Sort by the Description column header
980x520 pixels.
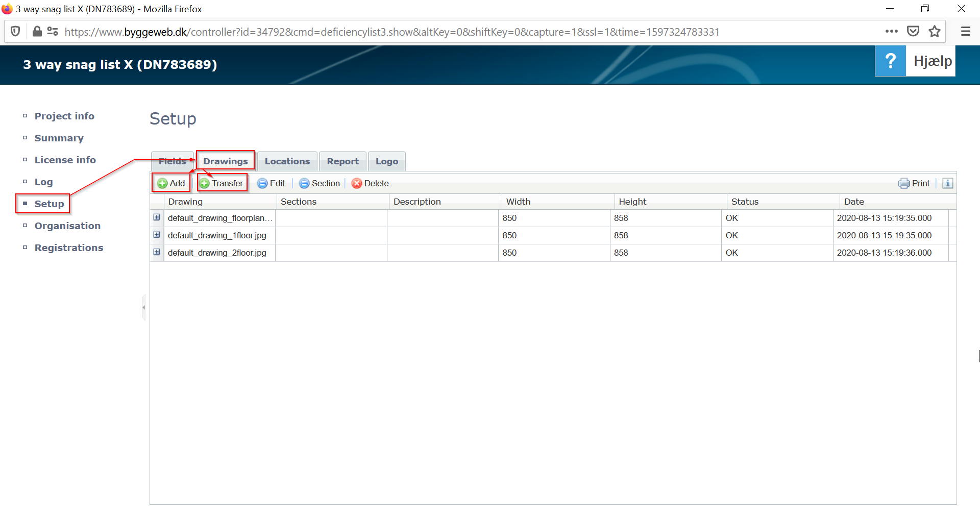pyautogui.click(x=446, y=202)
